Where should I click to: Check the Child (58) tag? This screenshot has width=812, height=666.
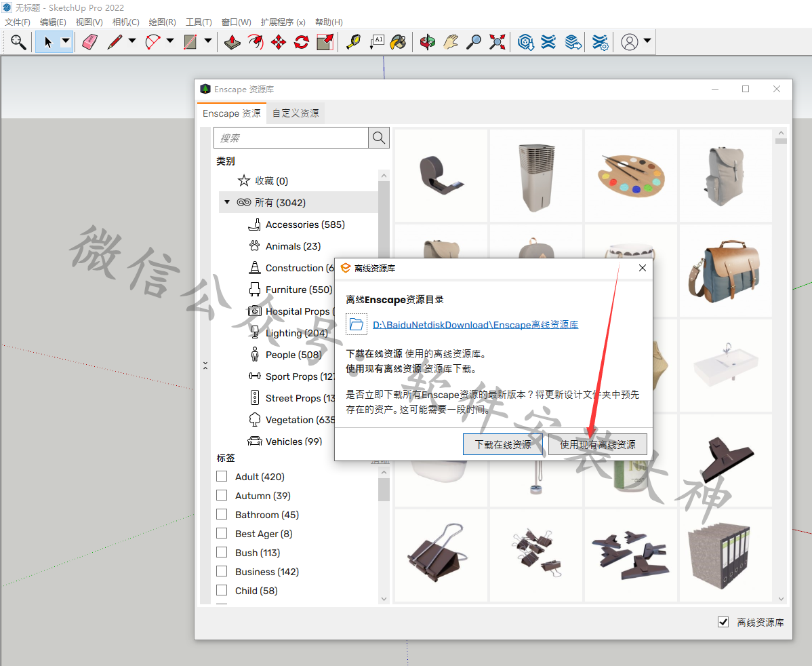click(222, 590)
